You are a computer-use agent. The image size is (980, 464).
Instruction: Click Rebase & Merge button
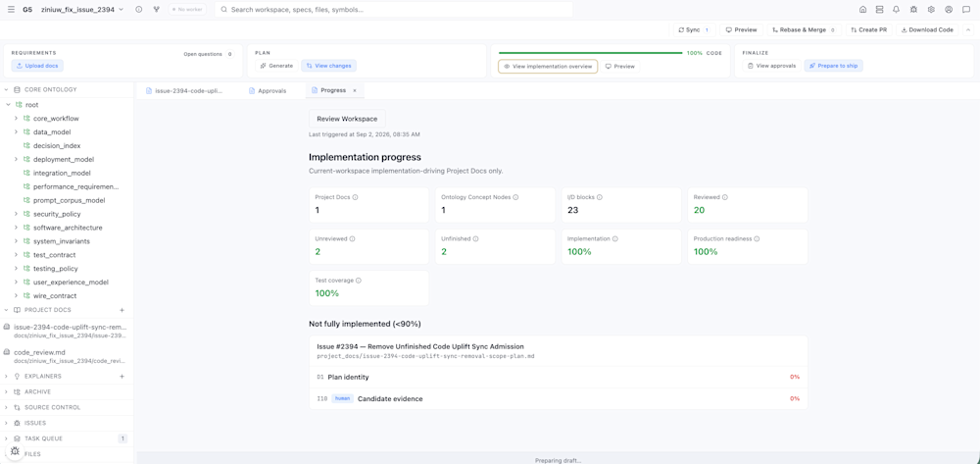point(804,30)
